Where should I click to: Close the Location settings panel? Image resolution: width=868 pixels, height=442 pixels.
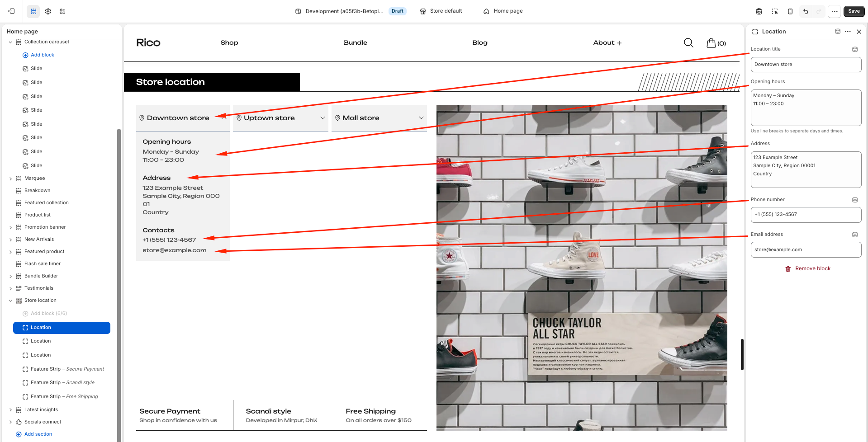(x=859, y=32)
